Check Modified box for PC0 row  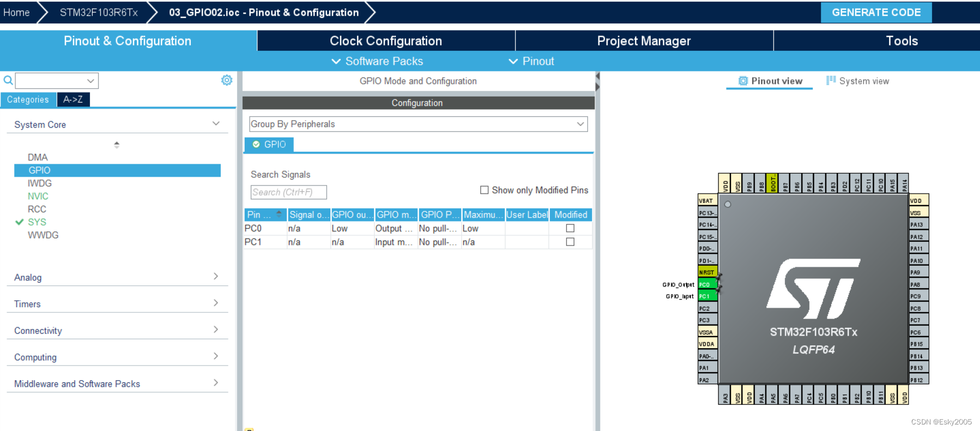(x=570, y=228)
